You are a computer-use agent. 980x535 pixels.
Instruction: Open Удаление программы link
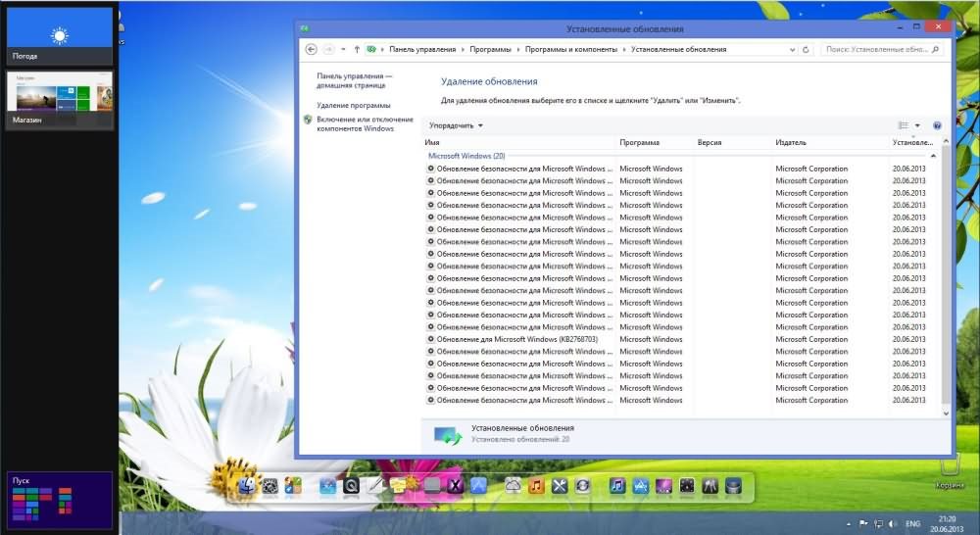[x=353, y=105]
